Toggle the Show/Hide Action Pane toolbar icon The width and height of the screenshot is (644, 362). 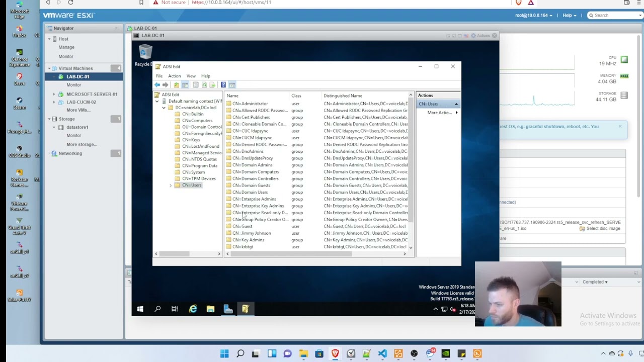232,85
